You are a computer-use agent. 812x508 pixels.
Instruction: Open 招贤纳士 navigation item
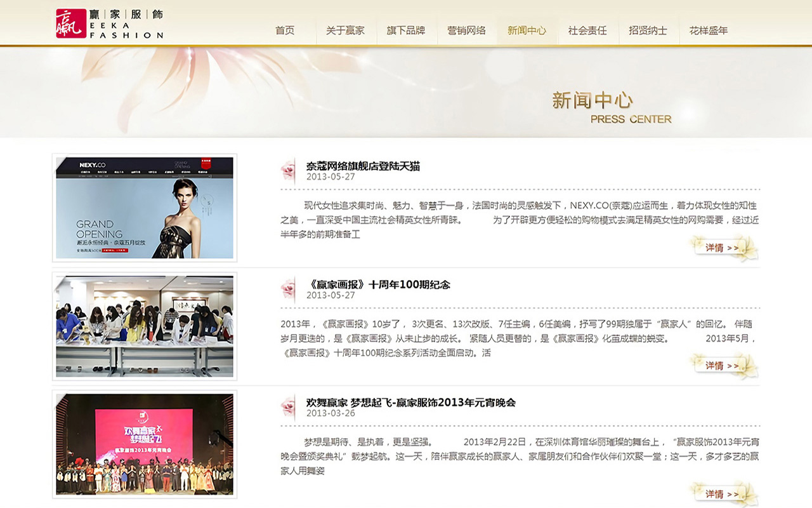tap(648, 30)
